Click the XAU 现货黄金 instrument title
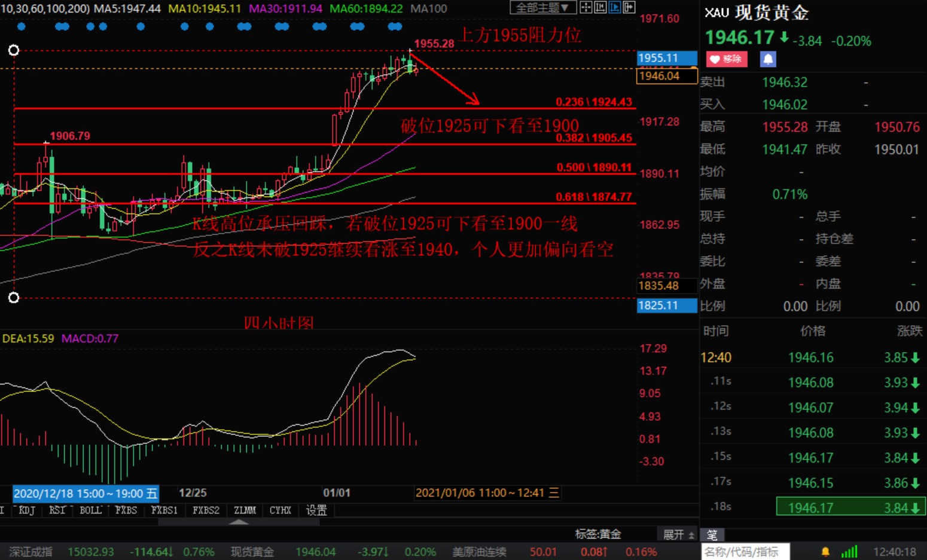927x560 pixels. coord(757,13)
